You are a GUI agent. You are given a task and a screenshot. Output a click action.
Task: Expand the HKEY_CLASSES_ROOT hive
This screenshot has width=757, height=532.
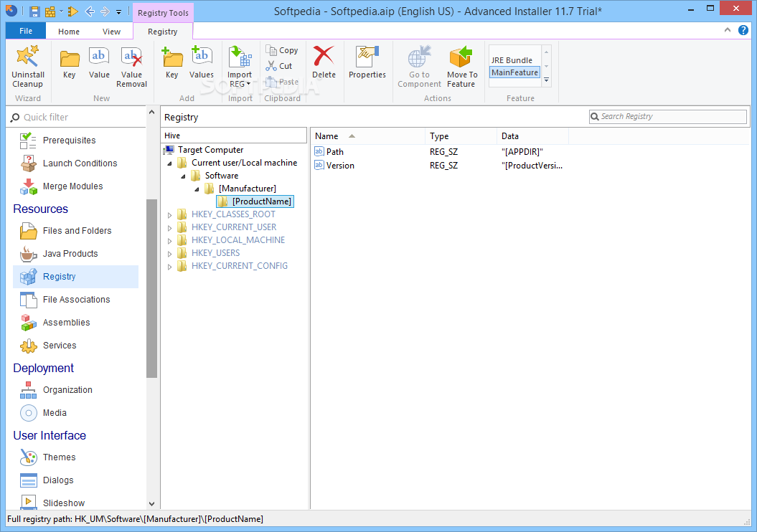point(169,215)
